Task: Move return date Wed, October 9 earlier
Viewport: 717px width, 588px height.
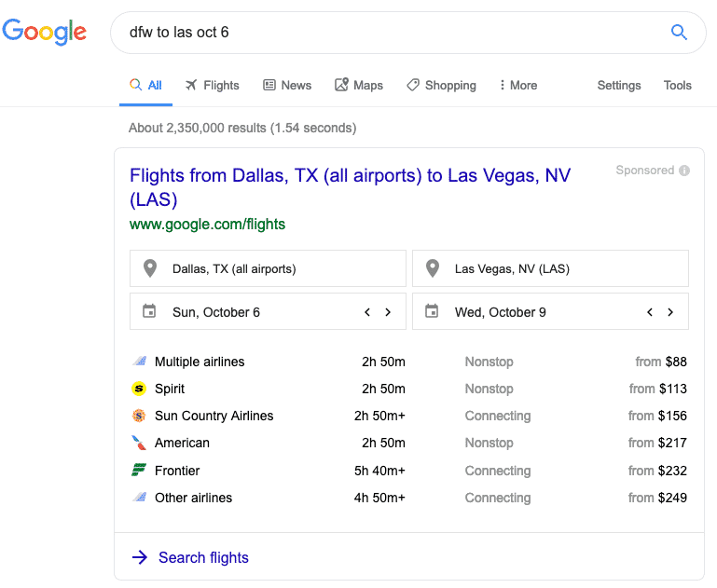Action: [650, 312]
